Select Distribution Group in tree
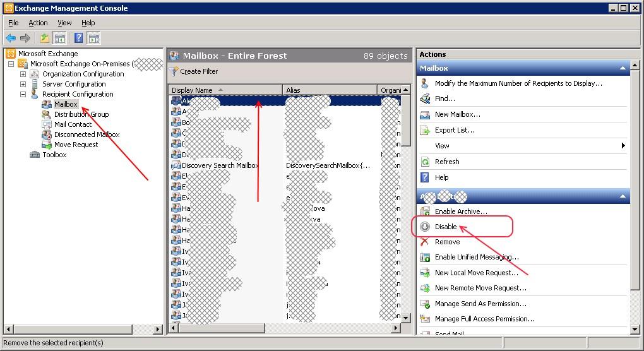This screenshot has height=351, width=644. (81, 114)
